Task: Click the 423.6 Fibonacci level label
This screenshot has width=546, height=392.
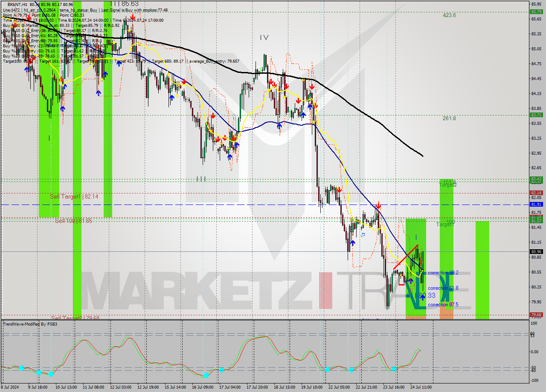Action: point(449,15)
